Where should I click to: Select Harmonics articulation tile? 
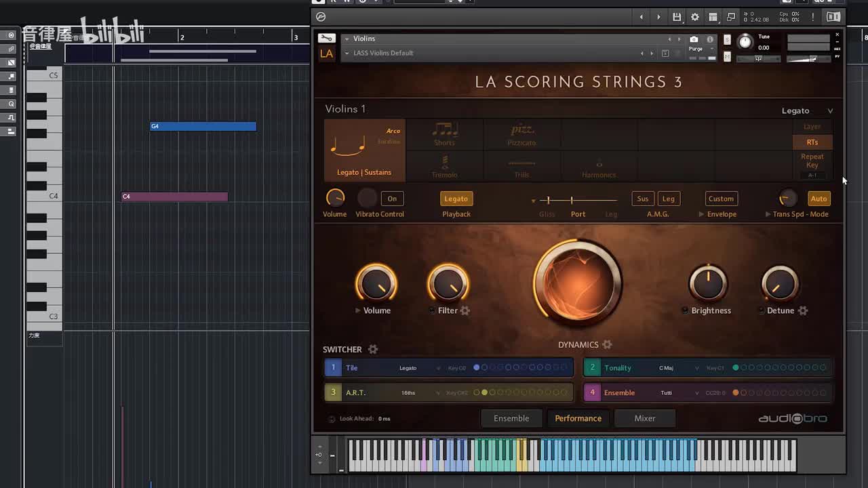pos(599,166)
